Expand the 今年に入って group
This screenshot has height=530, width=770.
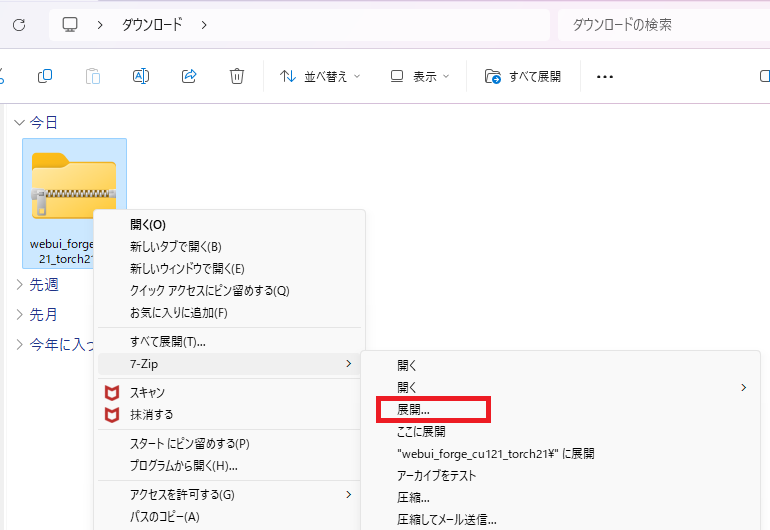click(x=20, y=344)
